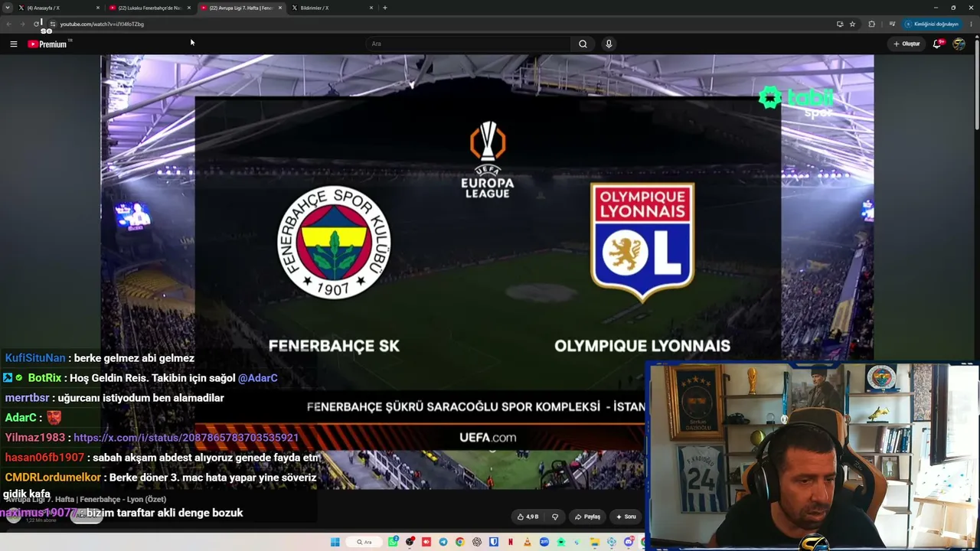The width and height of the screenshot is (980, 551).
Task: Open the Chrome tab search dropdown arrow
Action: [x=8, y=8]
